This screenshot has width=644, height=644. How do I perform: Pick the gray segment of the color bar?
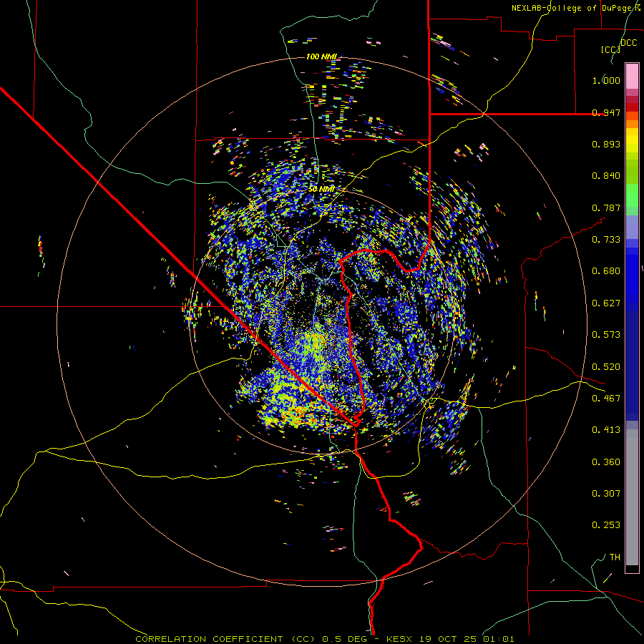pyautogui.click(x=632, y=497)
